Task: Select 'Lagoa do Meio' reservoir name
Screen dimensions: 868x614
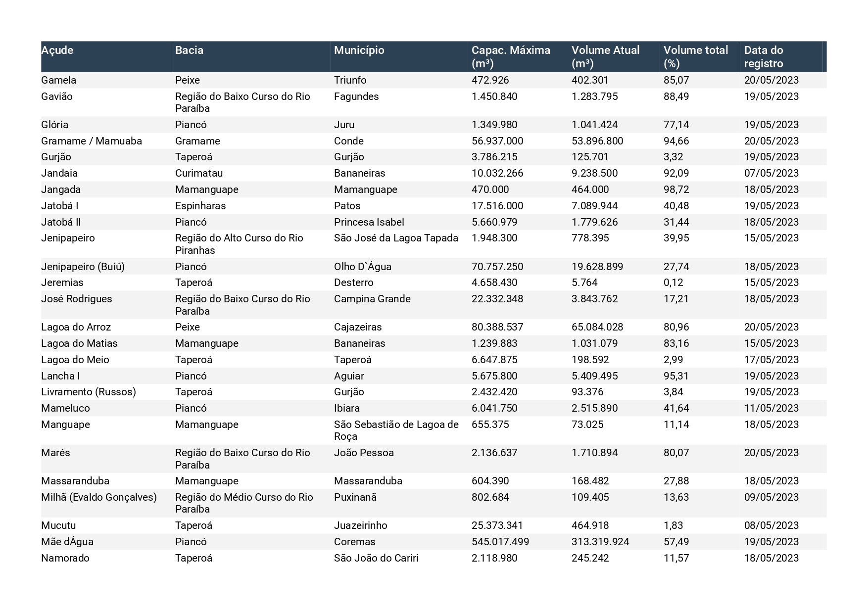Action: click(x=75, y=360)
